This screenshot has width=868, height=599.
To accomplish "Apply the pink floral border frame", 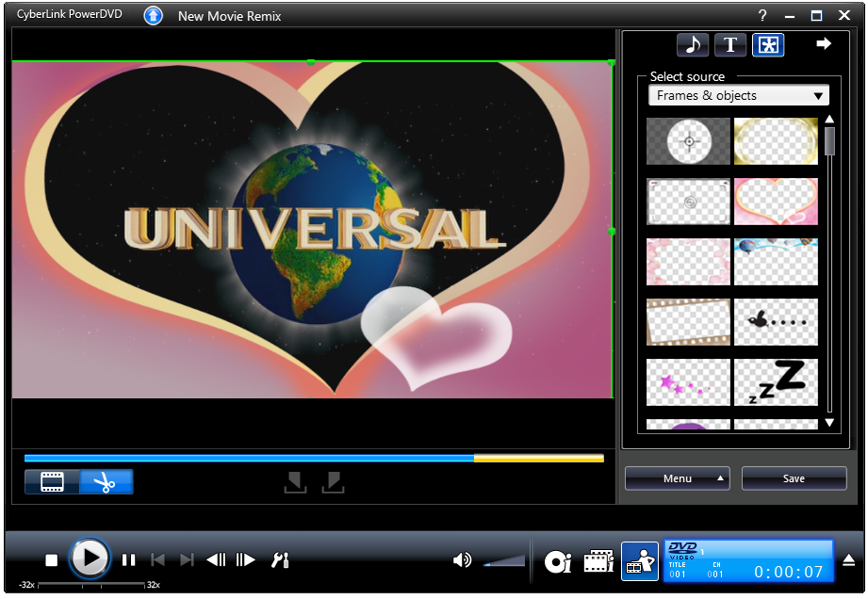I will [688, 262].
